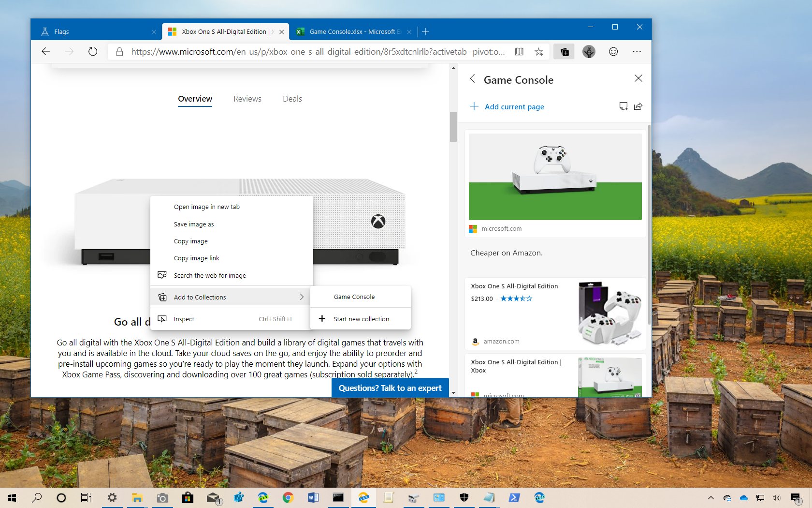Open the volume control in tray
The image size is (812, 508).
tap(776, 498)
